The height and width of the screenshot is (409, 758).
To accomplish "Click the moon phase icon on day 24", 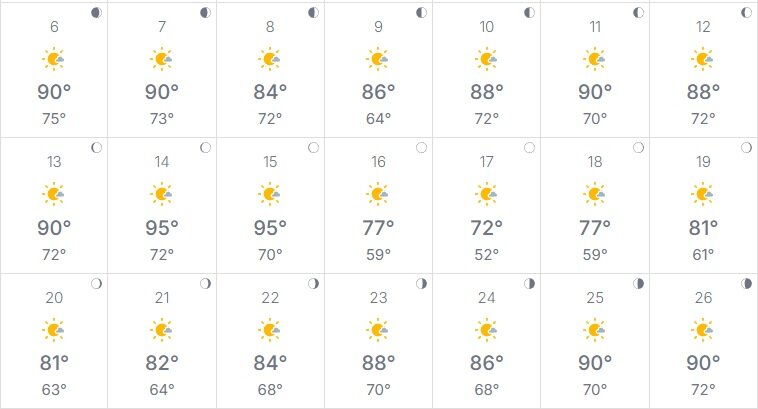I will [530, 284].
